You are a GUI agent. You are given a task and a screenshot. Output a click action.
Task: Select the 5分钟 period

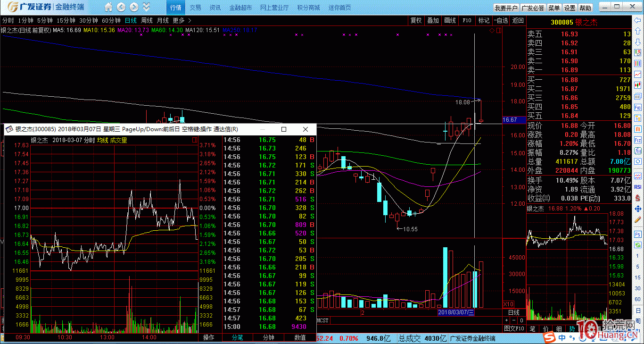tap(45, 21)
